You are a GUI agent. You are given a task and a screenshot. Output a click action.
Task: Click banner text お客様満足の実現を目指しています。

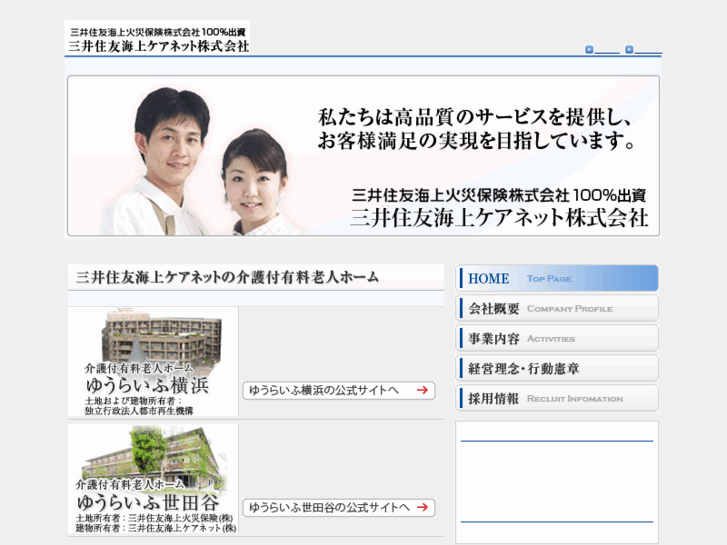pos(476,141)
